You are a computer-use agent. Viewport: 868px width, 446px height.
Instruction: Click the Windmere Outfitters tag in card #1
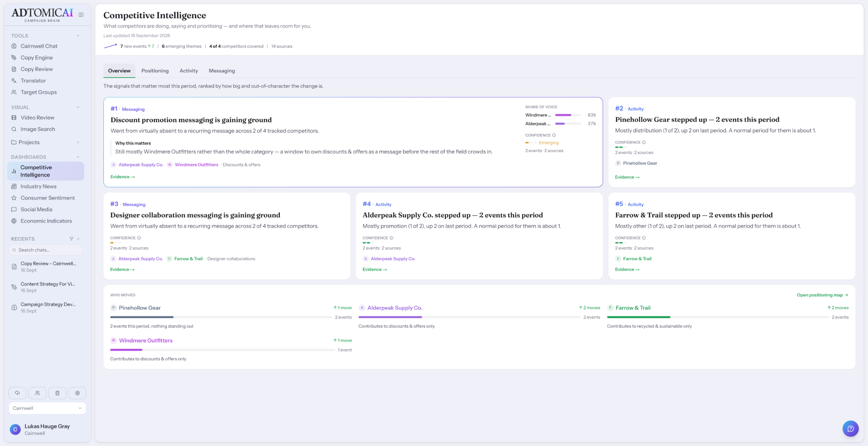[193, 165]
